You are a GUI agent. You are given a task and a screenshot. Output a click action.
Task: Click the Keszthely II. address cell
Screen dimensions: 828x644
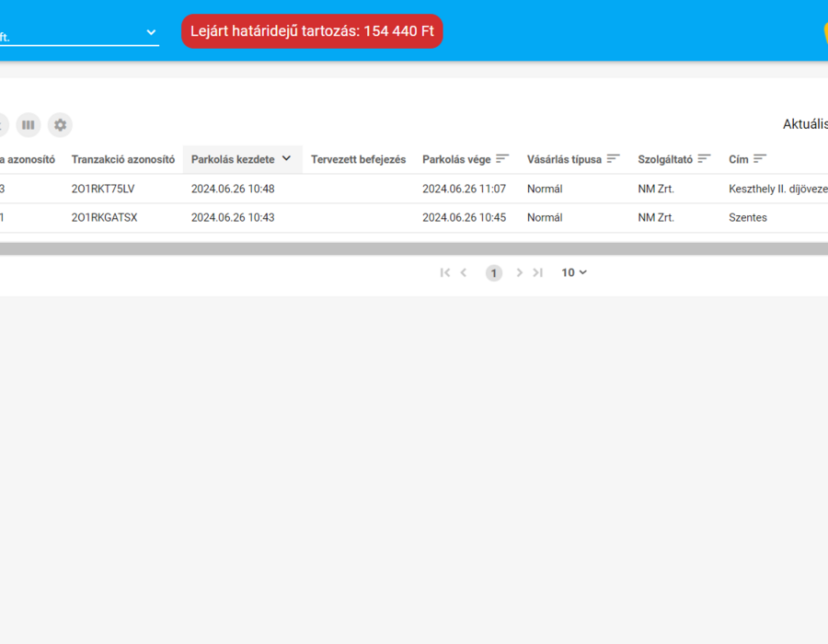(x=778, y=189)
